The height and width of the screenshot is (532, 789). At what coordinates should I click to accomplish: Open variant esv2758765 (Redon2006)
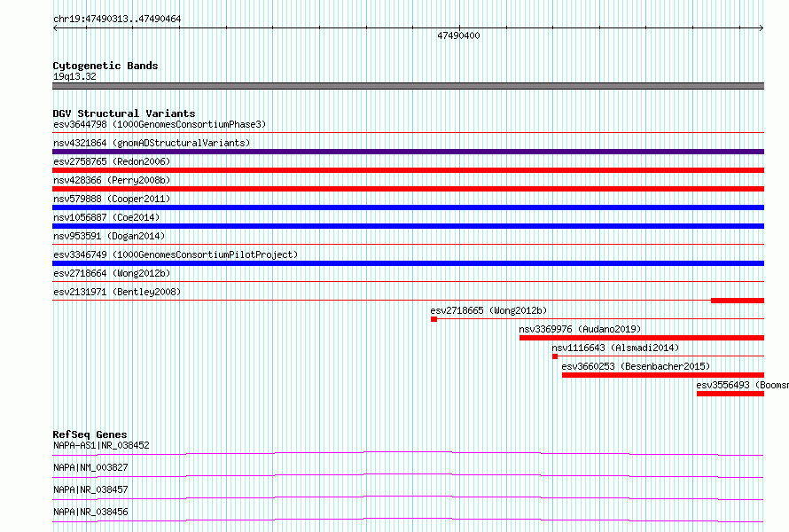point(112,161)
